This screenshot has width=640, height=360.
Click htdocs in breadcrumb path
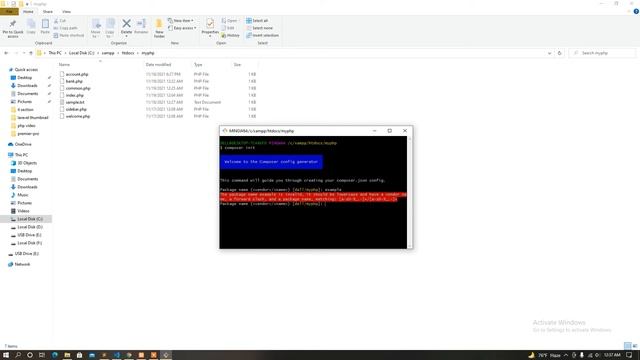coord(128,53)
